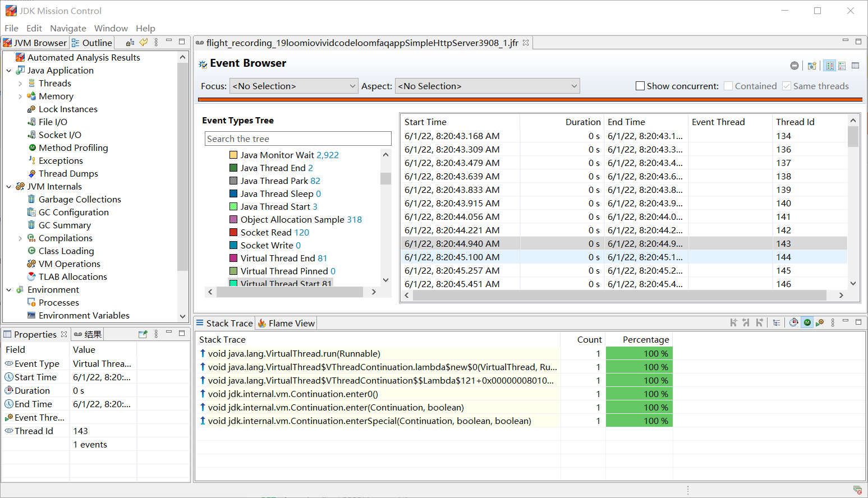Expand the Compilations node
This screenshot has height=498, width=868.
click(20, 238)
